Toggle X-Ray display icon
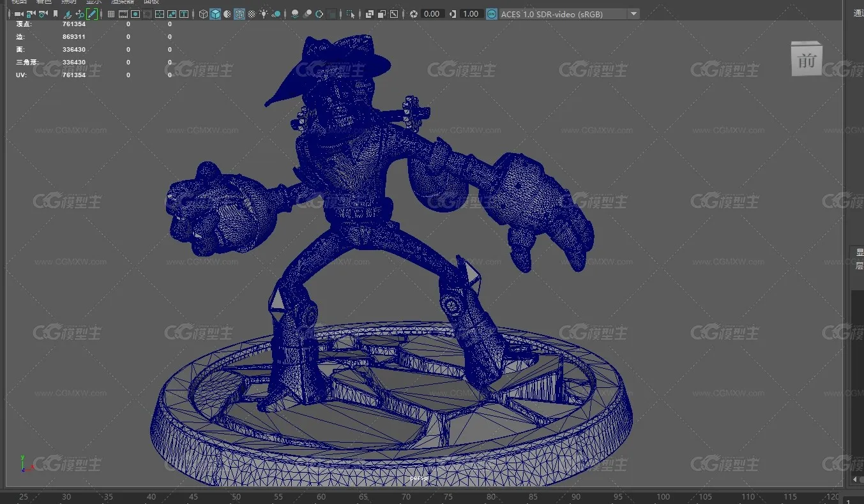 tap(370, 14)
